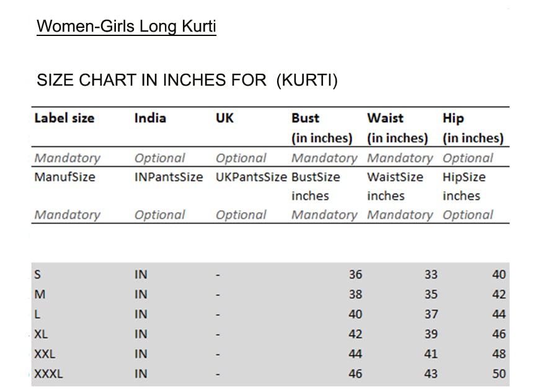
Task: Select the India column header
Action: click(150, 118)
